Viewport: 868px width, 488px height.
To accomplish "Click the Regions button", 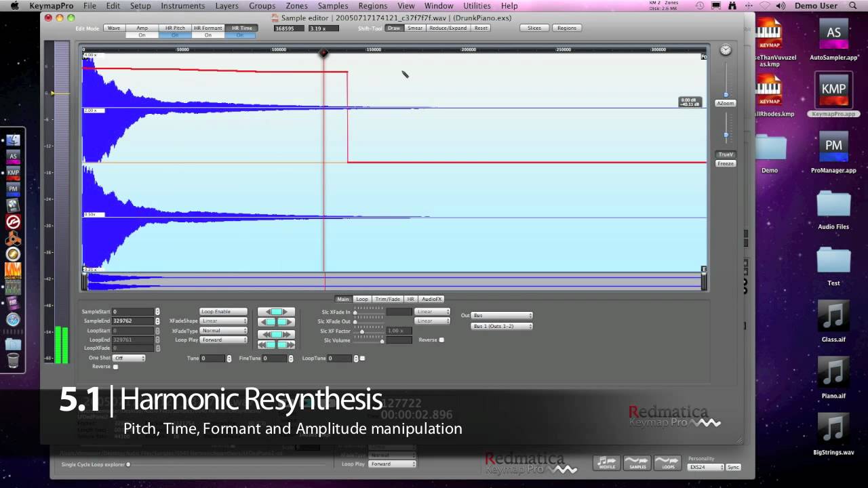I will [x=567, y=28].
